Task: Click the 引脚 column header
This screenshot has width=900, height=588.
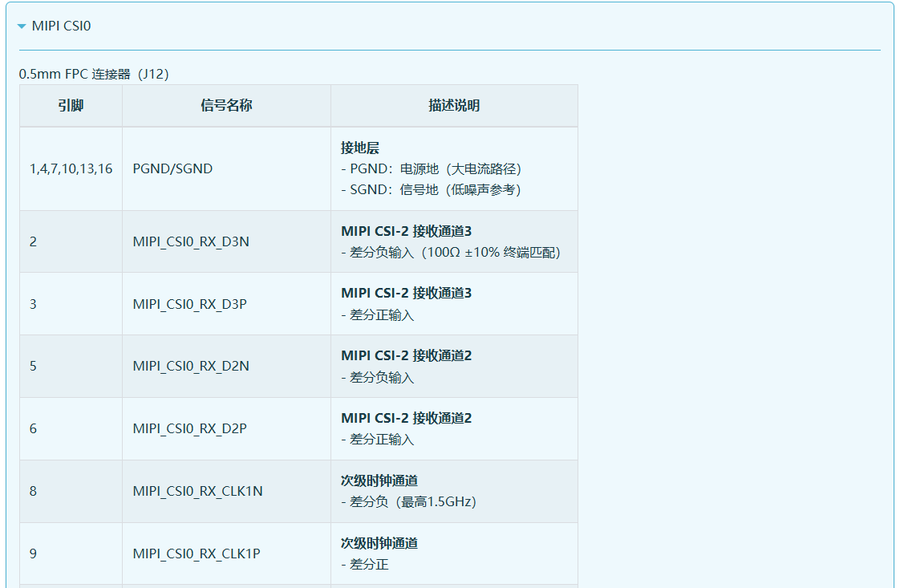Action: [x=71, y=106]
